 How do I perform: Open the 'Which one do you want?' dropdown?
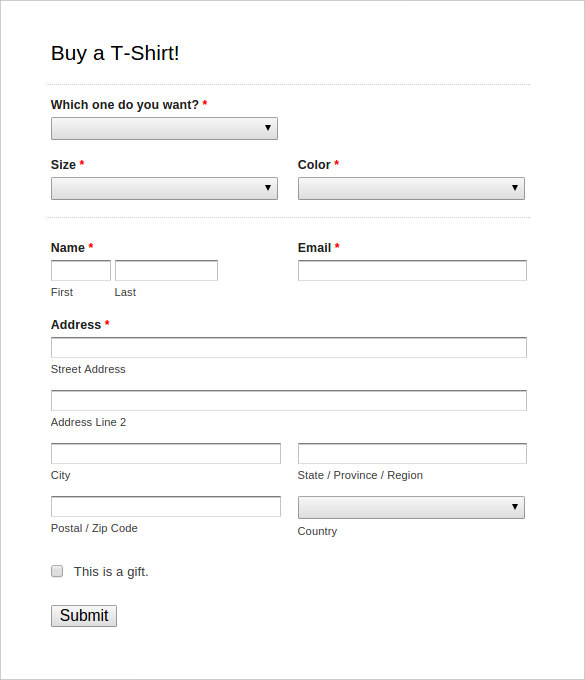[x=164, y=128]
